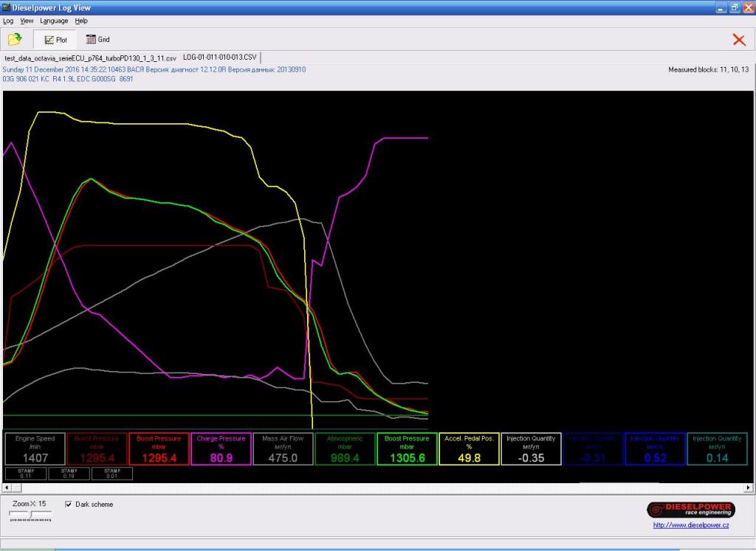Open the Help menu
The width and height of the screenshot is (756, 551).
click(x=81, y=21)
